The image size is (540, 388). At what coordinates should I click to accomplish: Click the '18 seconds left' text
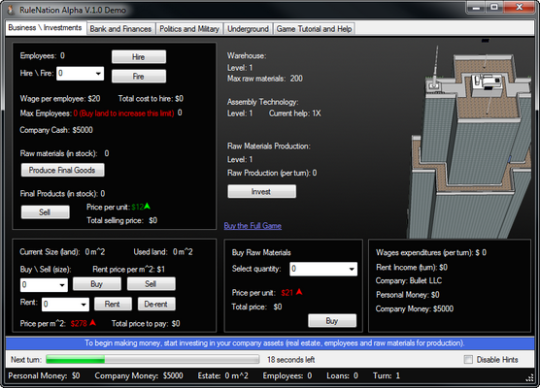pos(291,360)
